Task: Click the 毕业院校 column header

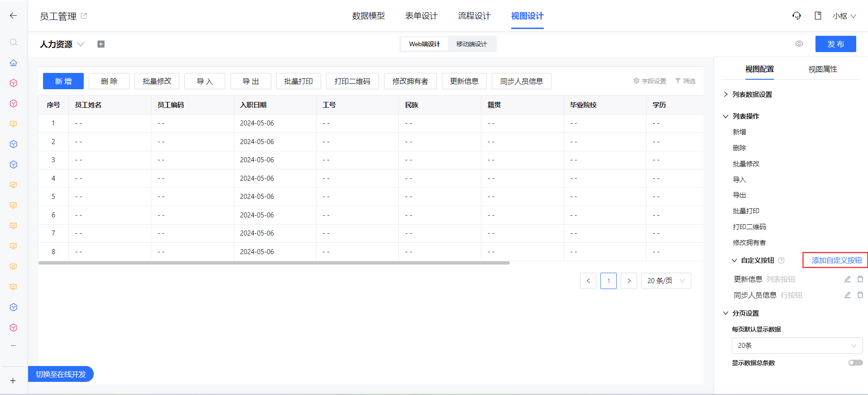Action: 605,105
